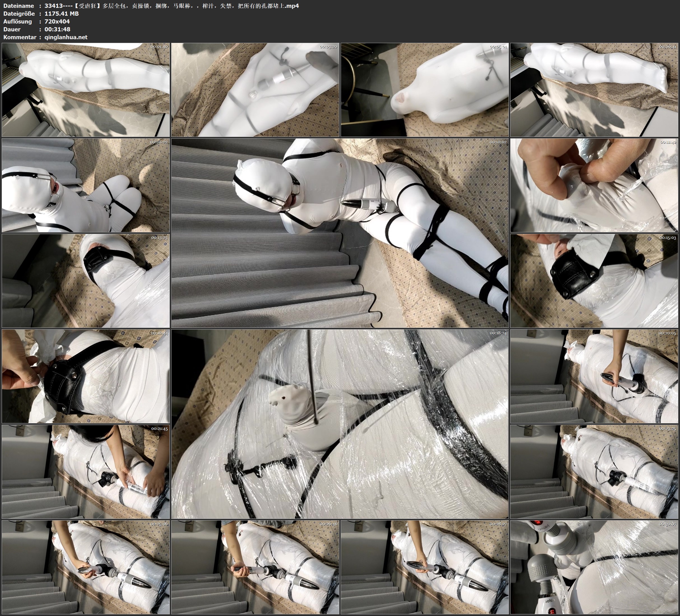Screen dimensions: 680x616
Task: Select the thumbnail marked 00:20:05
Action: pyautogui.click(x=594, y=376)
